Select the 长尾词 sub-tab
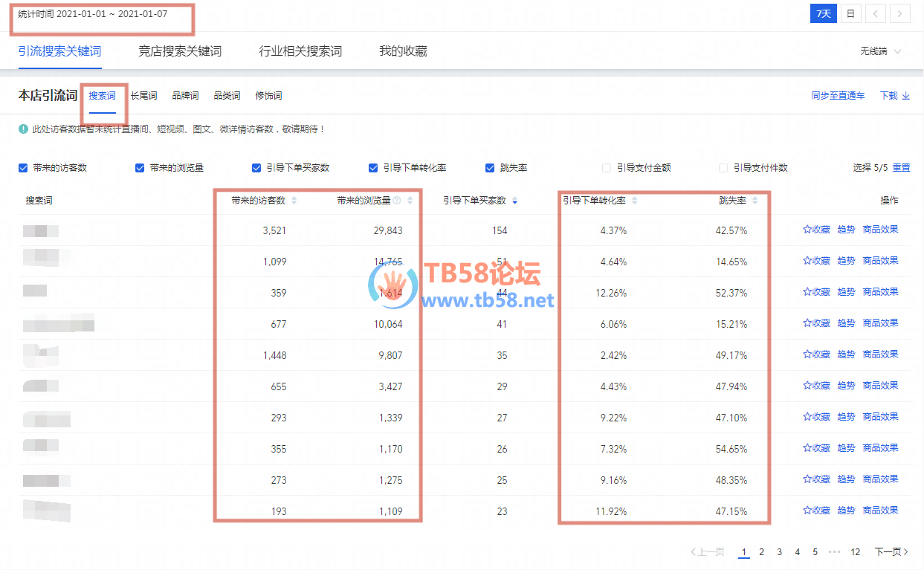Screen dimensions: 924x570 [143, 96]
